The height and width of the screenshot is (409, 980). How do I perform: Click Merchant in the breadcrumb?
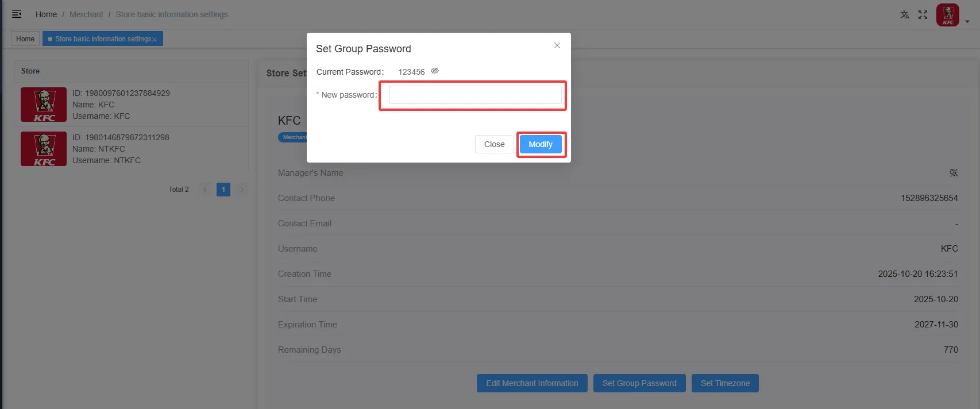[x=86, y=14]
